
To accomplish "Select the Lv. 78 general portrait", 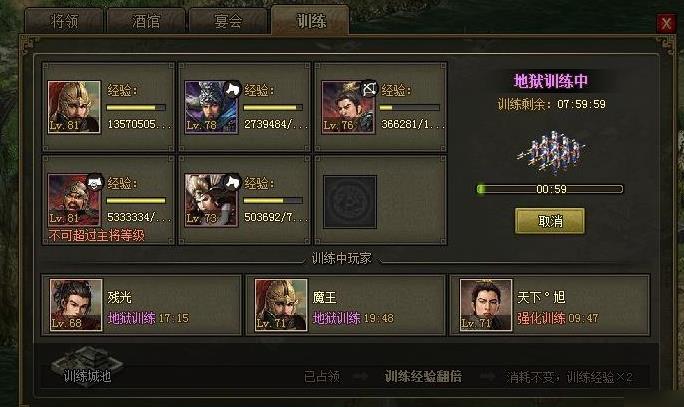I will 211,107.
